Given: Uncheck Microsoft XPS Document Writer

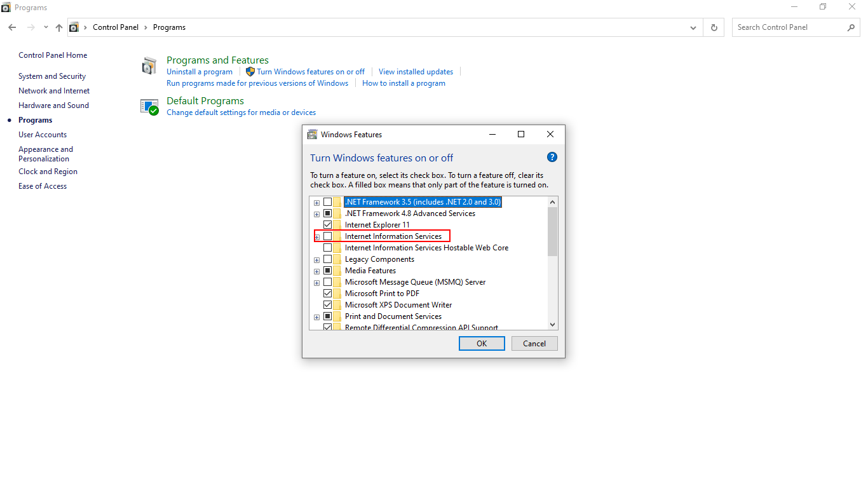Looking at the screenshot, I should coord(328,305).
